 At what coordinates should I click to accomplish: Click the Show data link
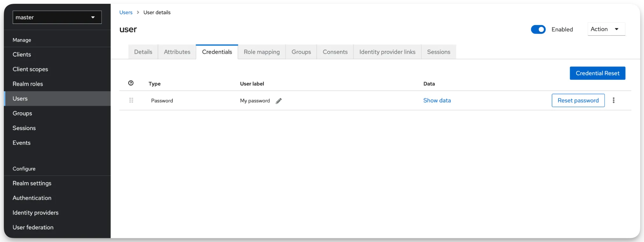[437, 100]
